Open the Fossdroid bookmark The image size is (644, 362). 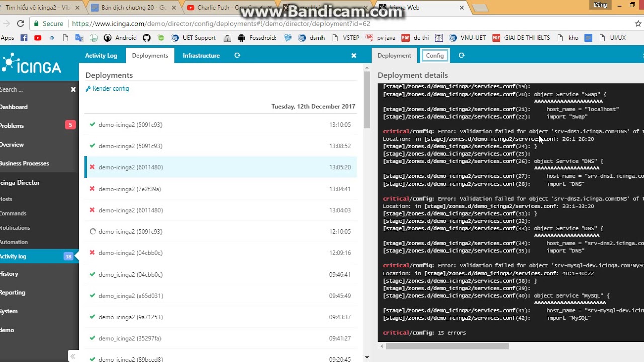click(x=257, y=38)
